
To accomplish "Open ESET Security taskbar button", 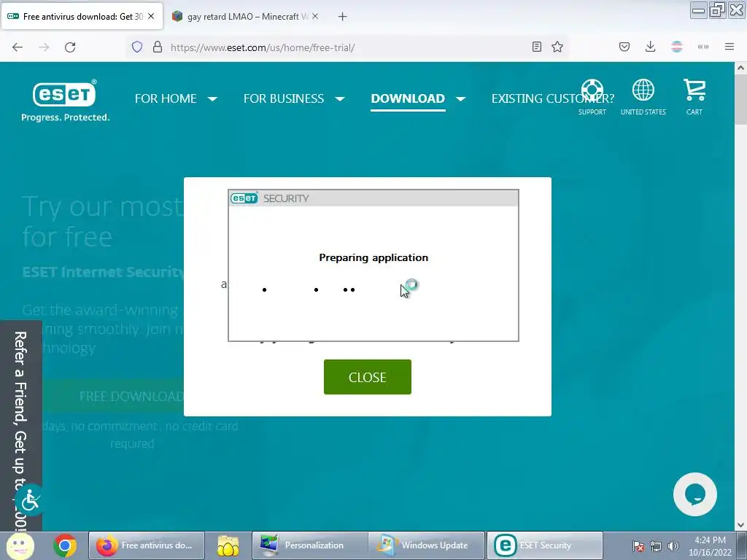I will [x=544, y=545].
